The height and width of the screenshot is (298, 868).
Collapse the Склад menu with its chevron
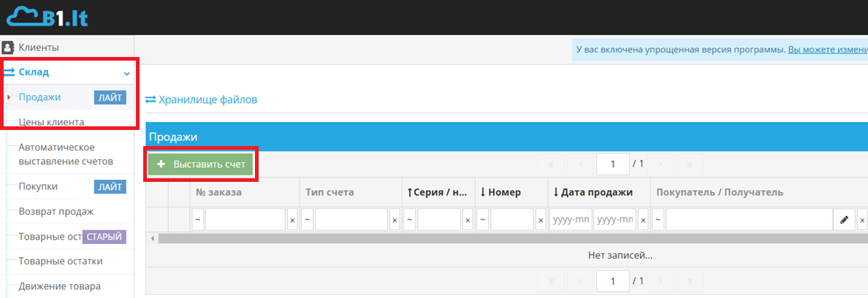pyautogui.click(x=127, y=73)
